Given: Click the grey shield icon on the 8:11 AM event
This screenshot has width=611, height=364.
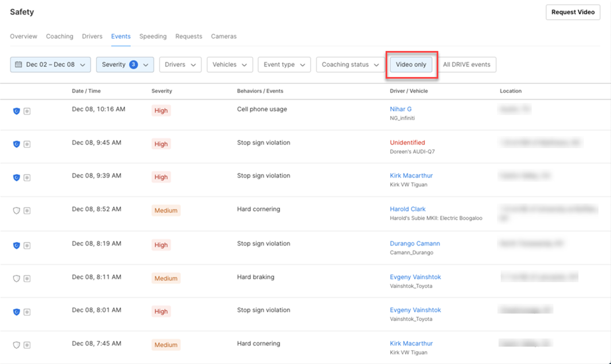Looking at the screenshot, I should pos(16,278).
